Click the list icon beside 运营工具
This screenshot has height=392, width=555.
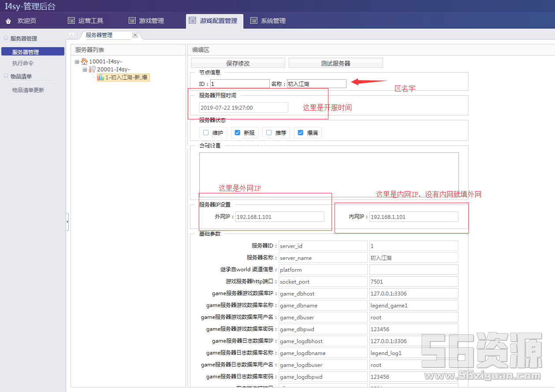71,21
